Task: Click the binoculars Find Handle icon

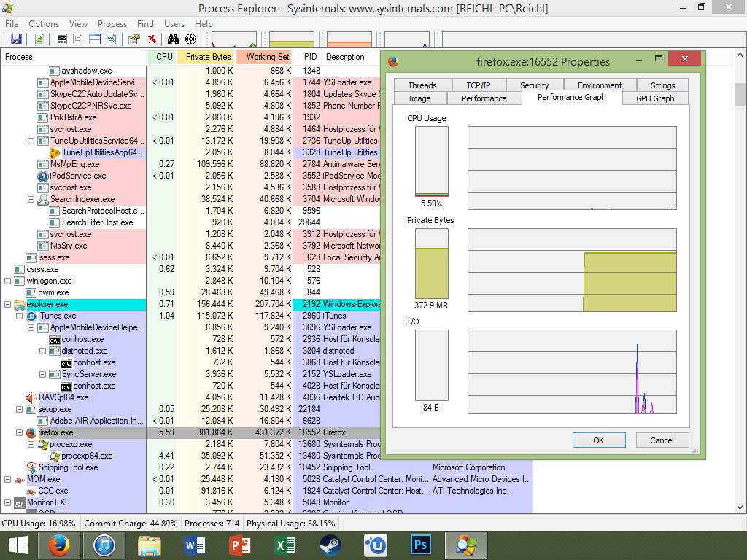Action: [x=174, y=39]
